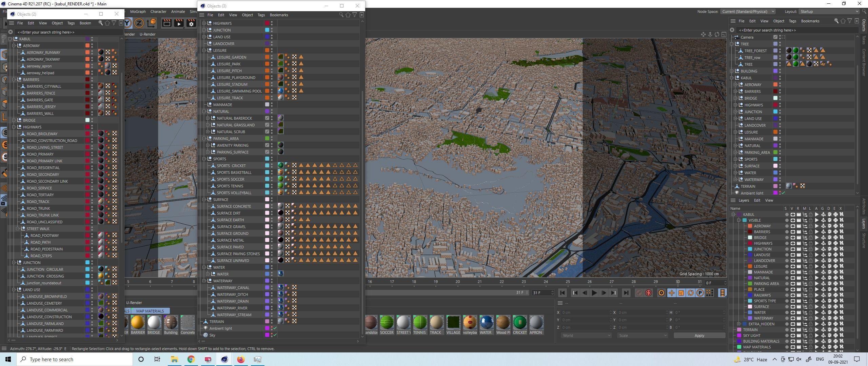Image resolution: width=868 pixels, height=366 pixels.
Task: Clear search with X button in Objects (2)
Action: pyautogui.click(x=11, y=32)
